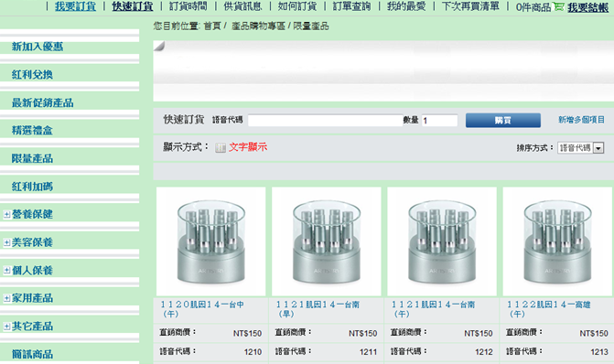This screenshot has width=614, height=364.
Task: Open 我的最愛 in top menu
Action: coord(406,6)
